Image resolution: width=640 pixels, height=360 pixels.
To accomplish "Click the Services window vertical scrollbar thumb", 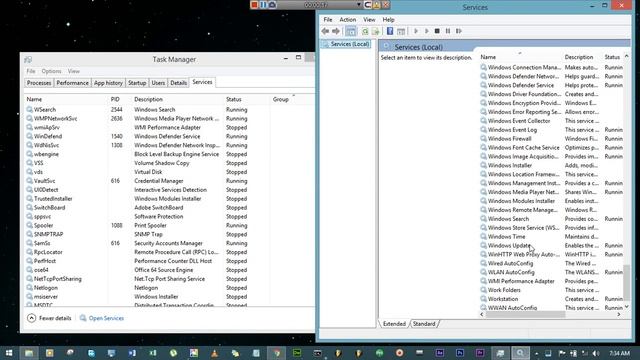I will click(x=627, y=283).
